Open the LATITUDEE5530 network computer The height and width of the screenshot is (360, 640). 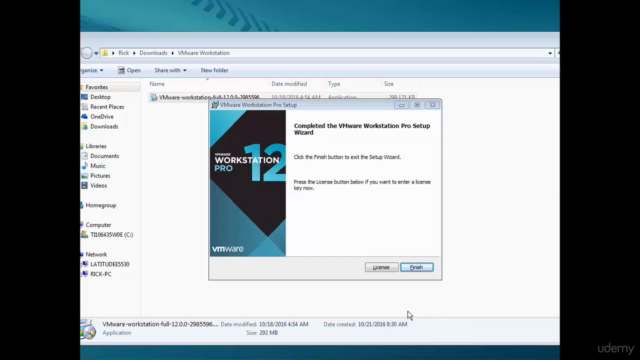pos(109,264)
